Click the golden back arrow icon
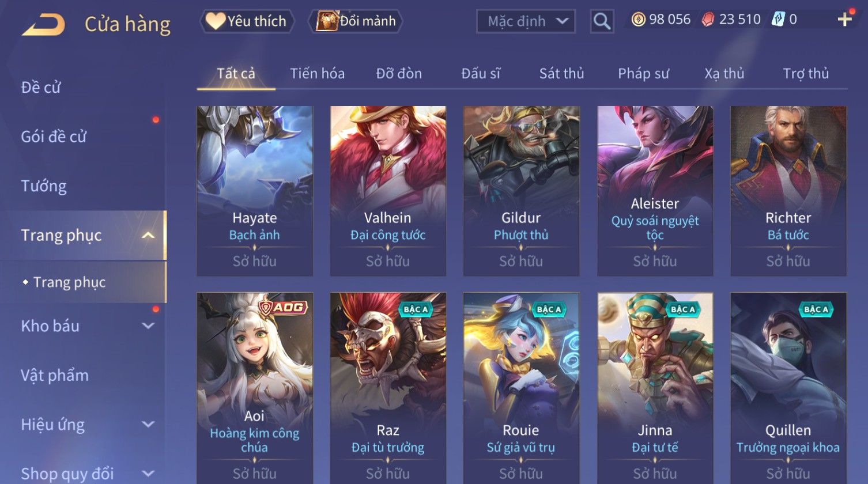This screenshot has height=484, width=868. pyautogui.click(x=43, y=24)
